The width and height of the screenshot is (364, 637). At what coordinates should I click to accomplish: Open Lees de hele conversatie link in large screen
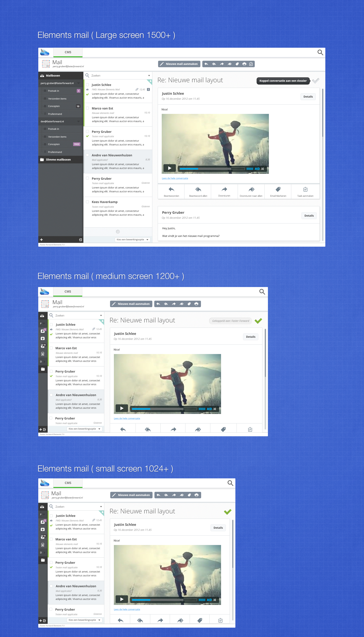(175, 178)
